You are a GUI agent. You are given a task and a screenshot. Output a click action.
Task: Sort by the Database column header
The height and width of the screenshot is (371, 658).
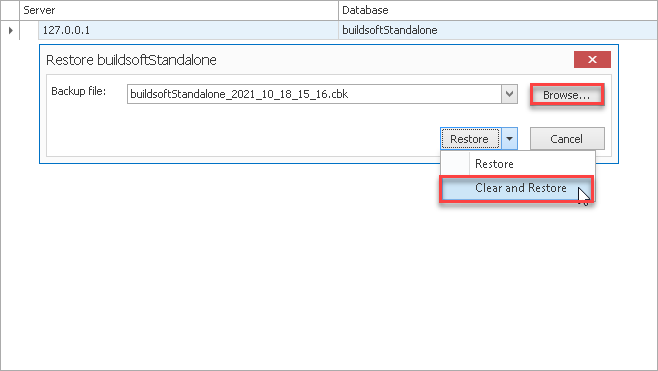tap(498, 10)
